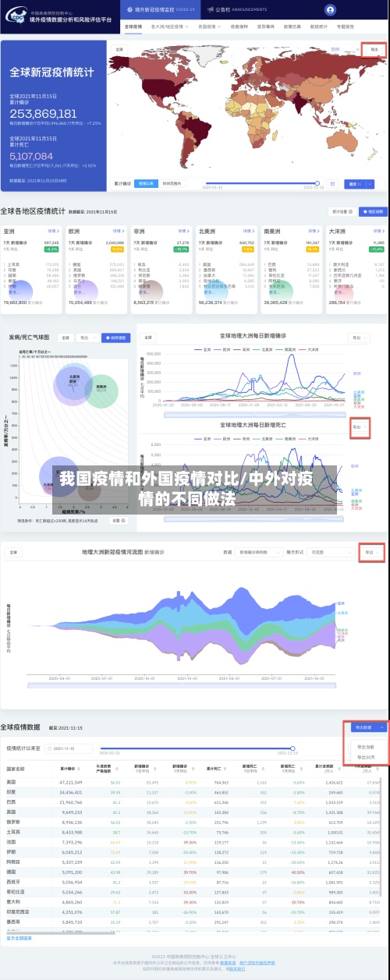Expand the 各国疫情 navigation menu
Viewport: 390px width, 980px height.
pyautogui.click(x=208, y=27)
